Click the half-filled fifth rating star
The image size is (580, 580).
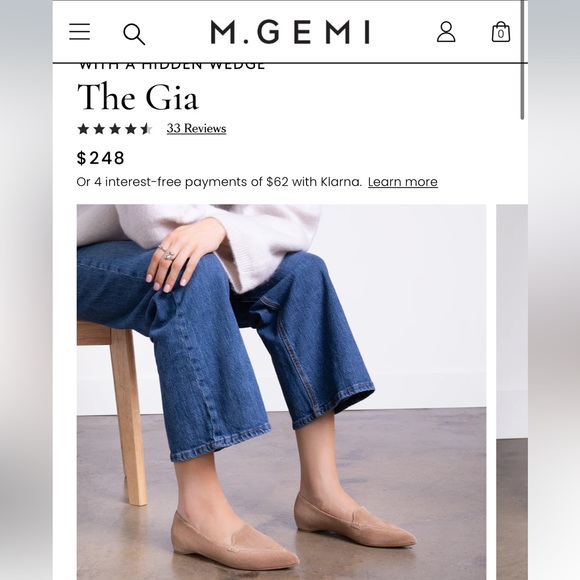tap(146, 129)
